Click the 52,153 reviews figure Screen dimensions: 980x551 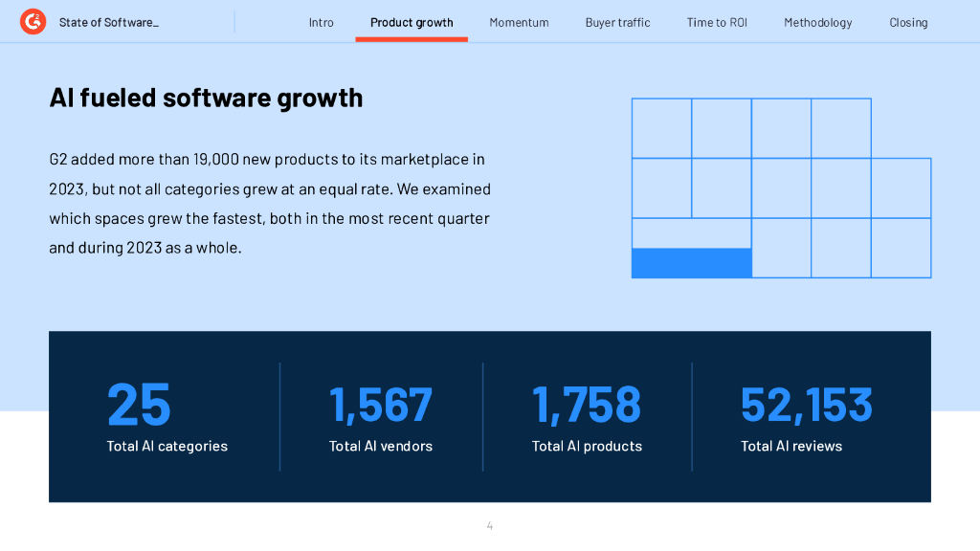click(806, 405)
